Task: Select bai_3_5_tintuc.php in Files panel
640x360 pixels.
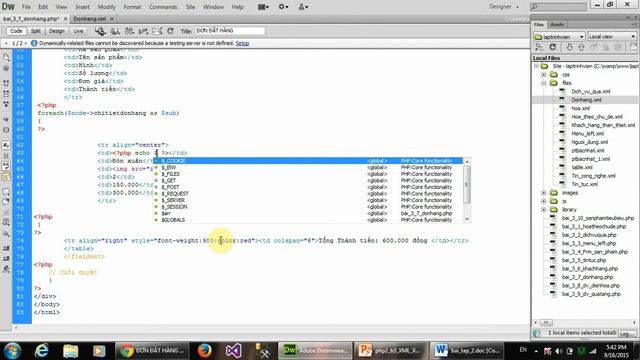Action: (x=584, y=260)
